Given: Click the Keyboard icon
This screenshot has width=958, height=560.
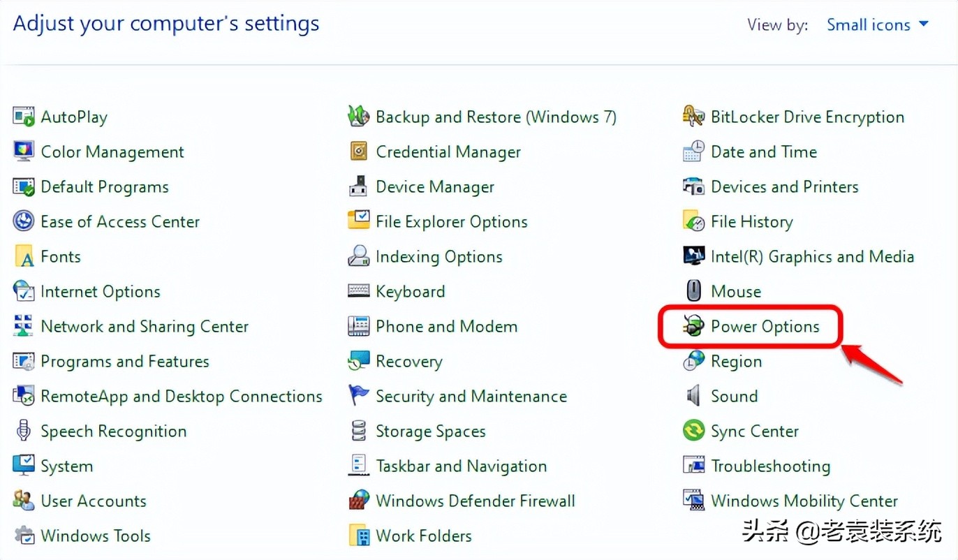Looking at the screenshot, I should (359, 291).
